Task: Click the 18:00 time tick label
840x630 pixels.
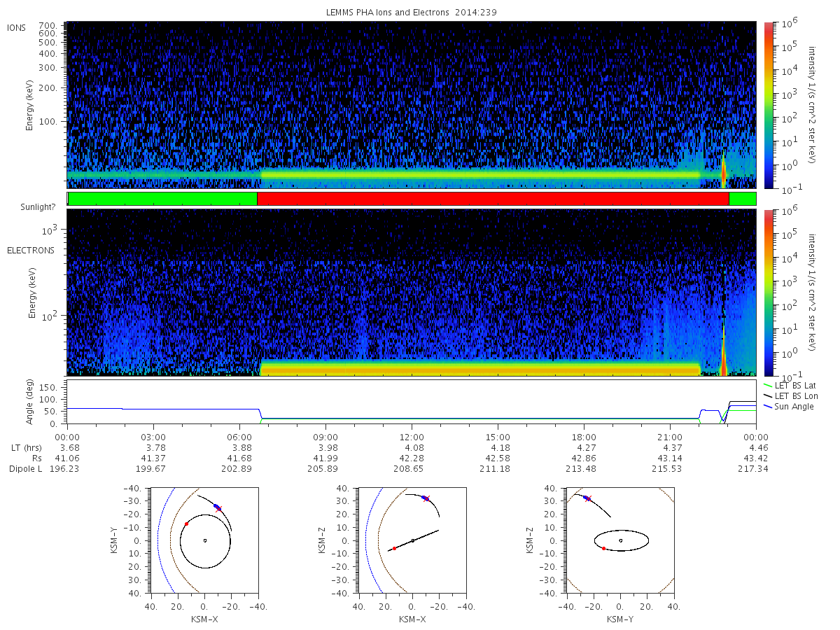Action: point(584,437)
